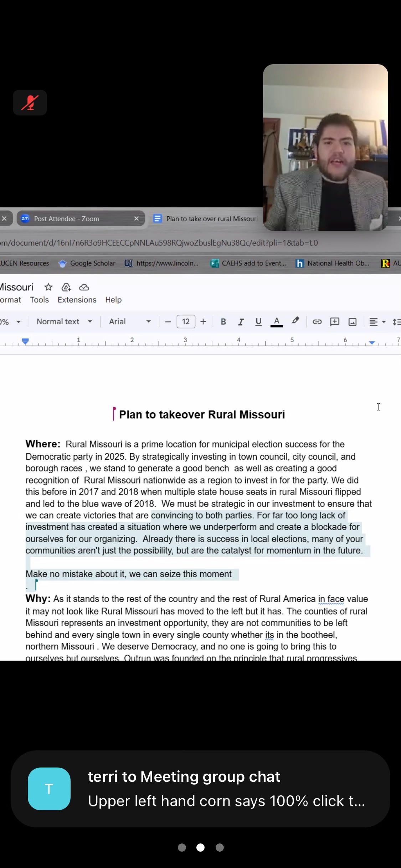401x868 pixels.
Task: Click the line Make no mistake about it
Action: (129, 574)
